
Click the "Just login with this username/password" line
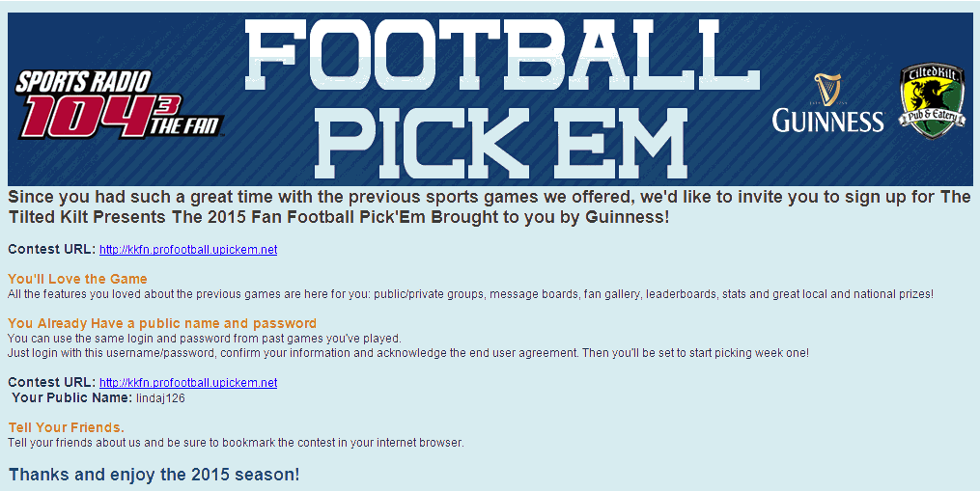407,353
